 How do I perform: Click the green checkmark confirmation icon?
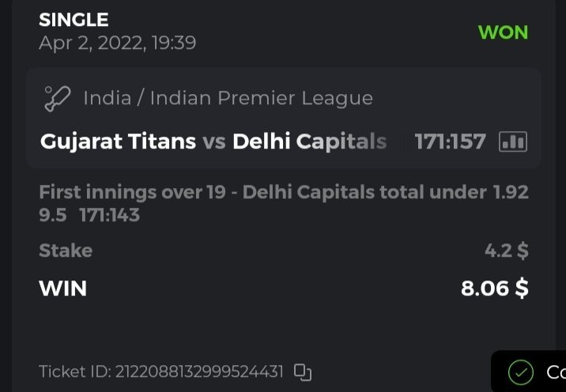pos(520,371)
